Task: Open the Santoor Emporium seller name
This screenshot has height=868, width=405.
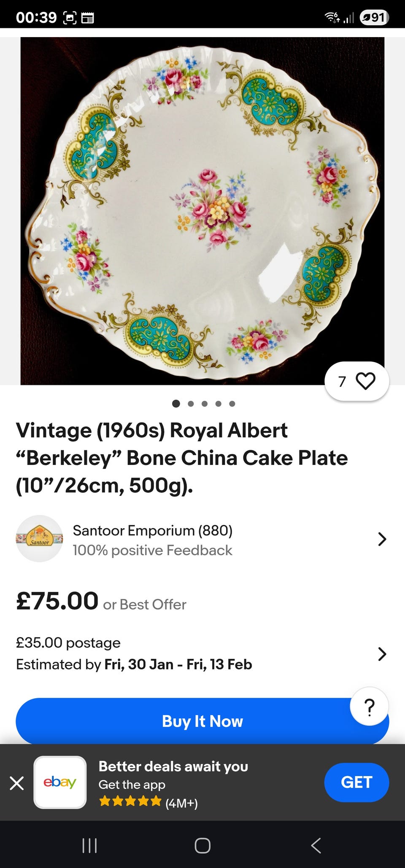Action: (152, 530)
